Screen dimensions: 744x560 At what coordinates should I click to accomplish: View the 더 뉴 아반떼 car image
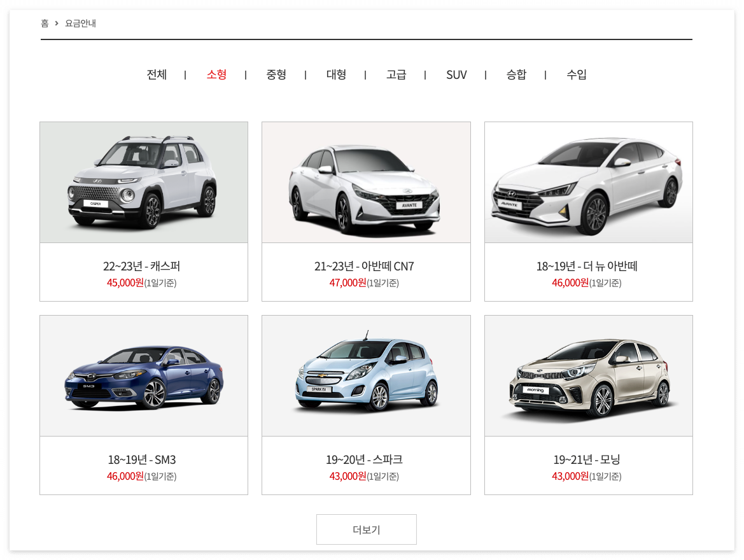[588, 182]
